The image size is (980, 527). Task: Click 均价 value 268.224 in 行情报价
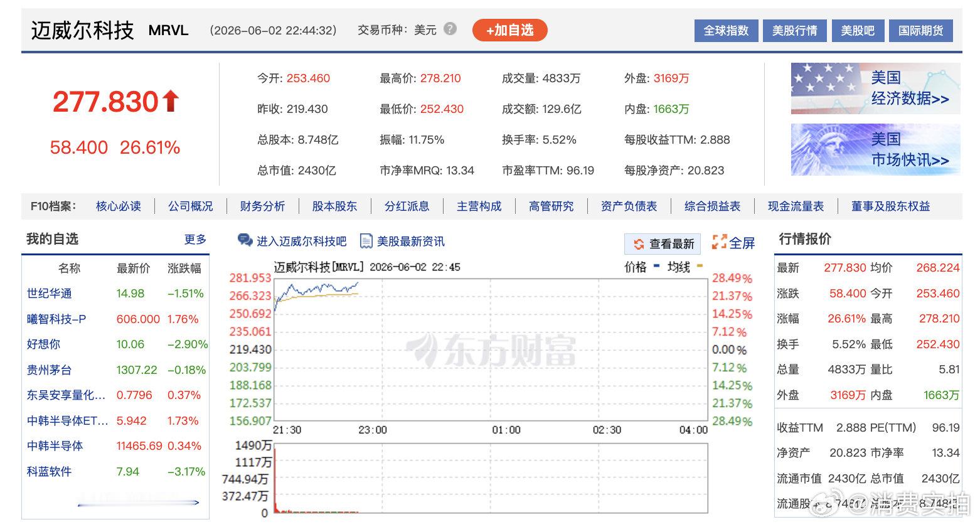(938, 268)
